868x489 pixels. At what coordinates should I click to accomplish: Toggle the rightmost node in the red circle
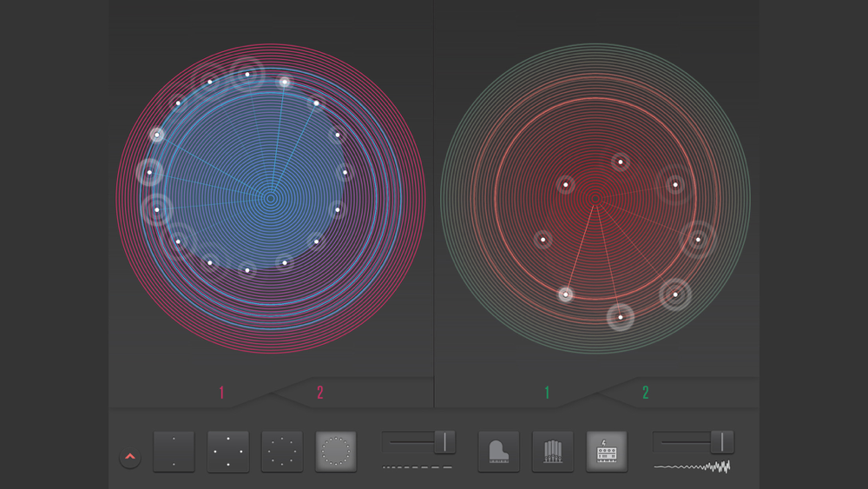click(x=698, y=240)
